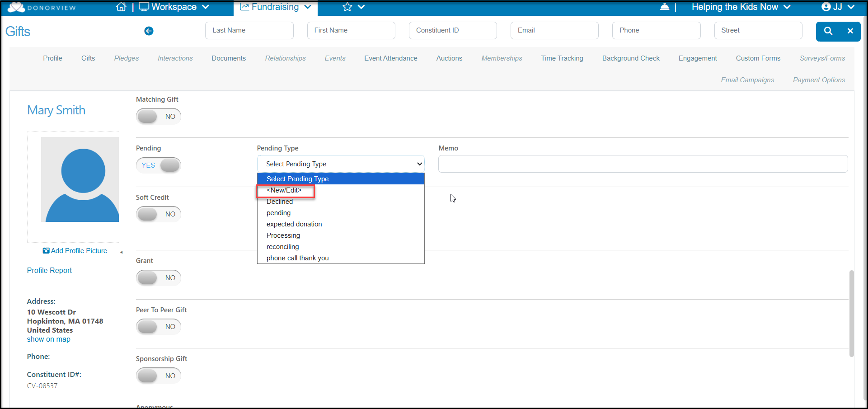Open the Email Campaigns tab
868x409 pixels.
[x=747, y=80]
